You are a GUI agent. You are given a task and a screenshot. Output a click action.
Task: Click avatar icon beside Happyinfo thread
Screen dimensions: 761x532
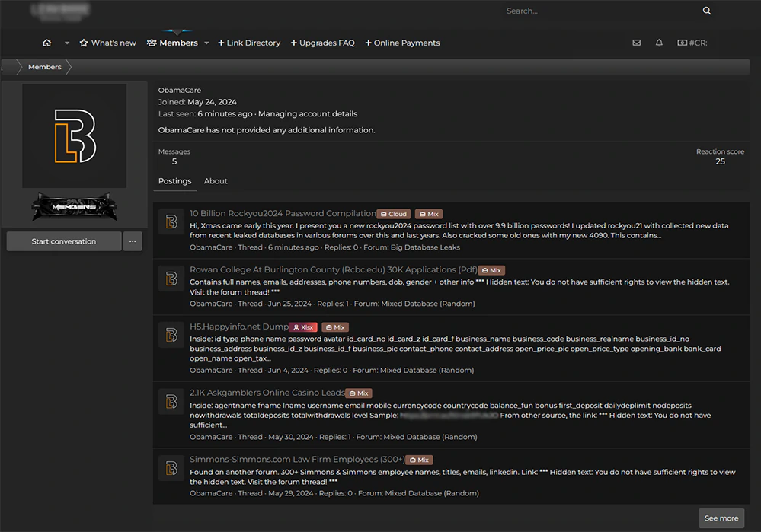pos(171,335)
